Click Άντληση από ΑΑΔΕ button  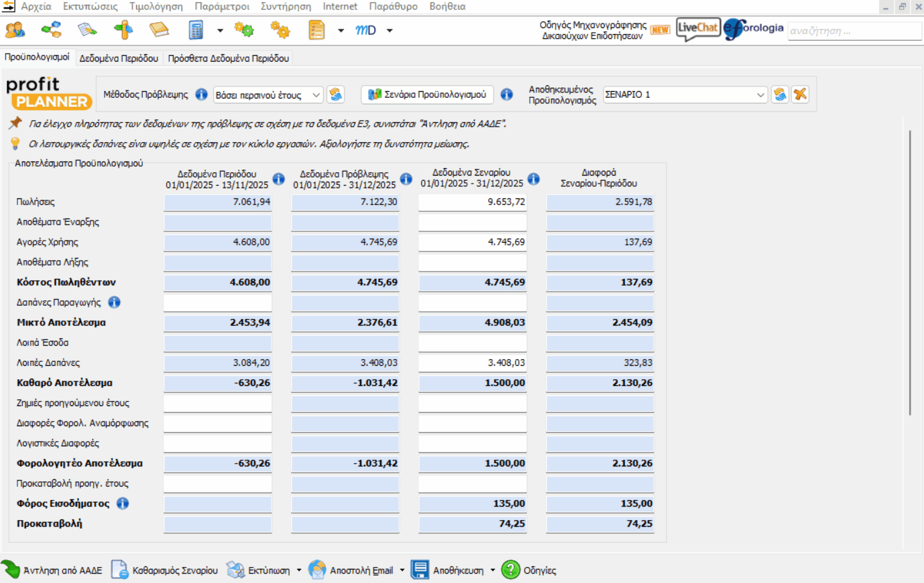click(x=52, y=570)
